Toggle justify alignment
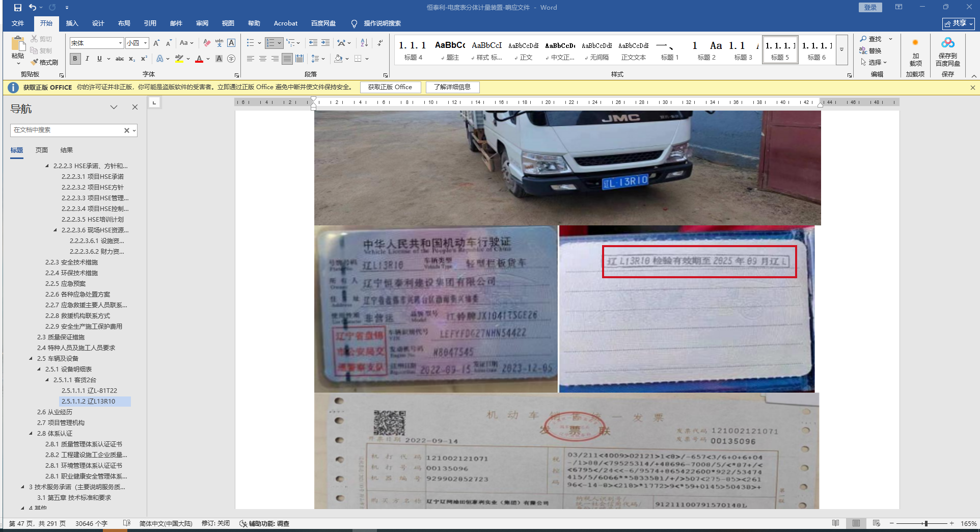 pyautogui.click(x=287, y=59)
